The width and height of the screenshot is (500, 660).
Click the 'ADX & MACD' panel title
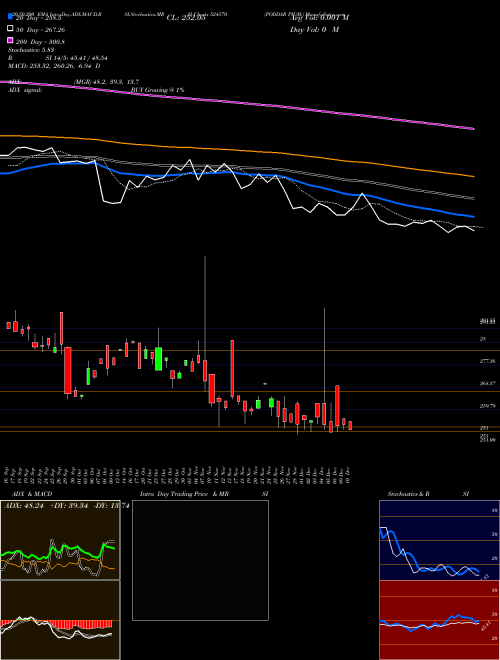(x=32, y=494)
